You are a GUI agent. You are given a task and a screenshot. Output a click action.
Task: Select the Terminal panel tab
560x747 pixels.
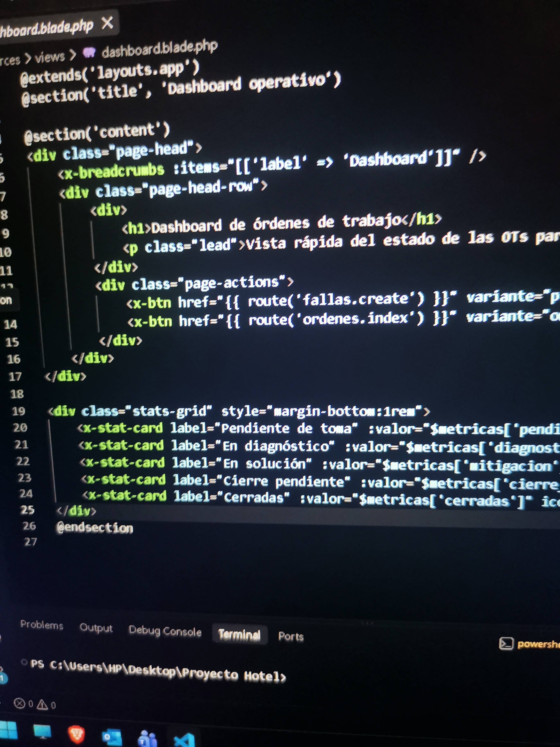point(239,634)
